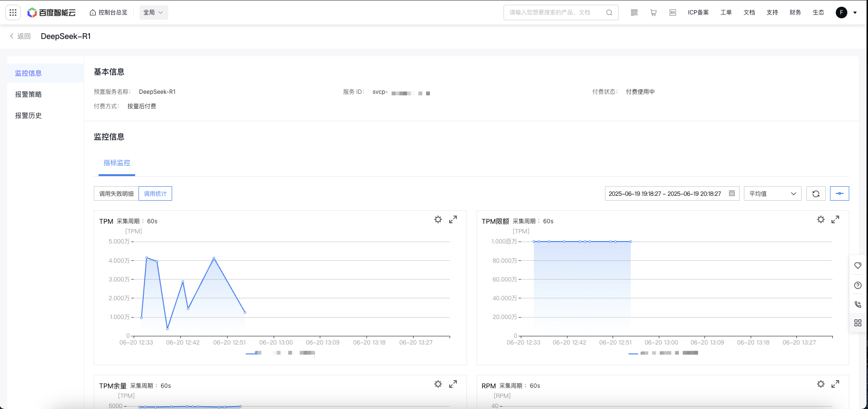The height and width of the screenshot is (409, 868).
Task: Open the help question mark icon
Action: 858,285
